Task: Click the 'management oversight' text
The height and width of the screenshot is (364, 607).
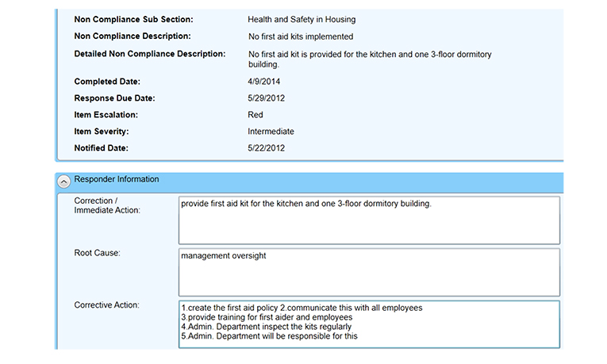Action: 224,255
